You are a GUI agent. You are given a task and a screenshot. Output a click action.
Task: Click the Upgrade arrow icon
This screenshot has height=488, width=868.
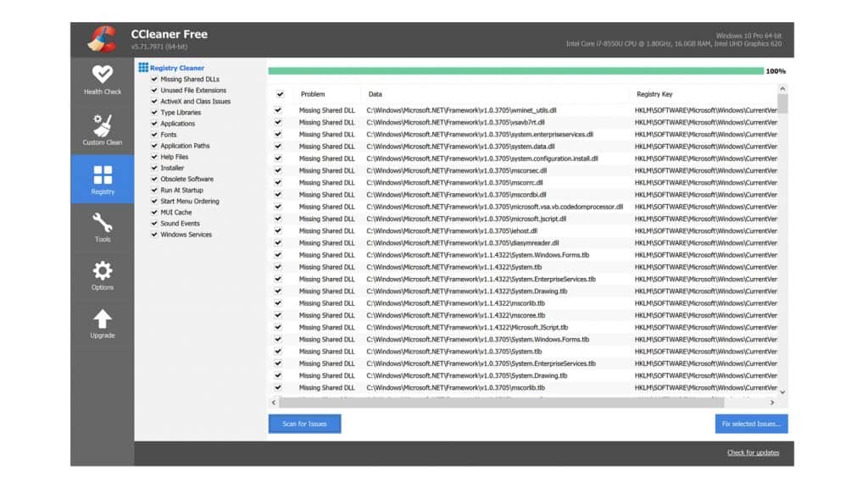[x=102, y=319]
